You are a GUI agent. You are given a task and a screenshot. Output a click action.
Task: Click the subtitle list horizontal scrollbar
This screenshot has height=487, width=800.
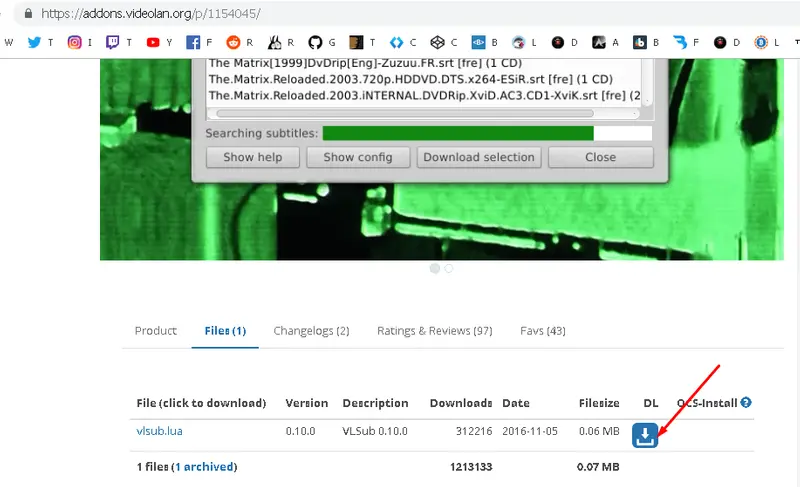pos(405,113)
